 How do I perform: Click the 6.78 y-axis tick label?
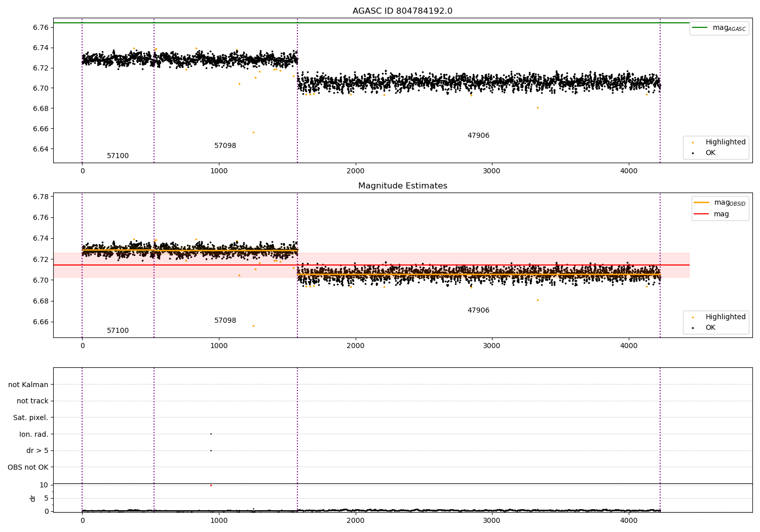pyautogui.click(x=41, y=197)
